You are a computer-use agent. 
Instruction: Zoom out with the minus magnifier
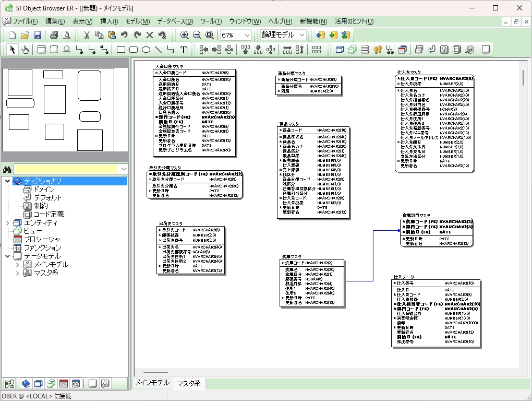click(197, 35)
